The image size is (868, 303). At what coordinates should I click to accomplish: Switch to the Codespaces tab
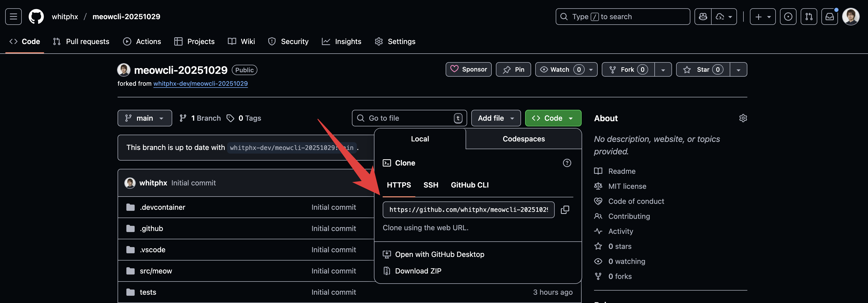(x=524, y=139)
